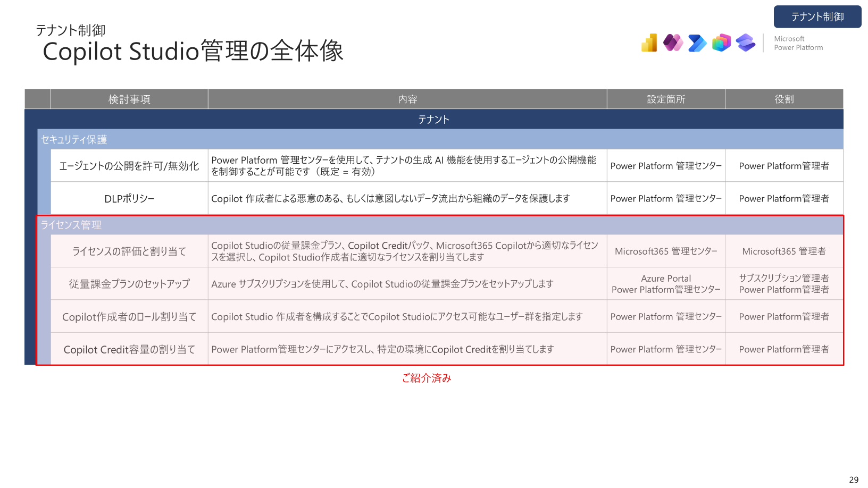Click the multicolored Copilot Studio icon
The width and height of the screenshot is (868, 488).
tap(722, 43)
